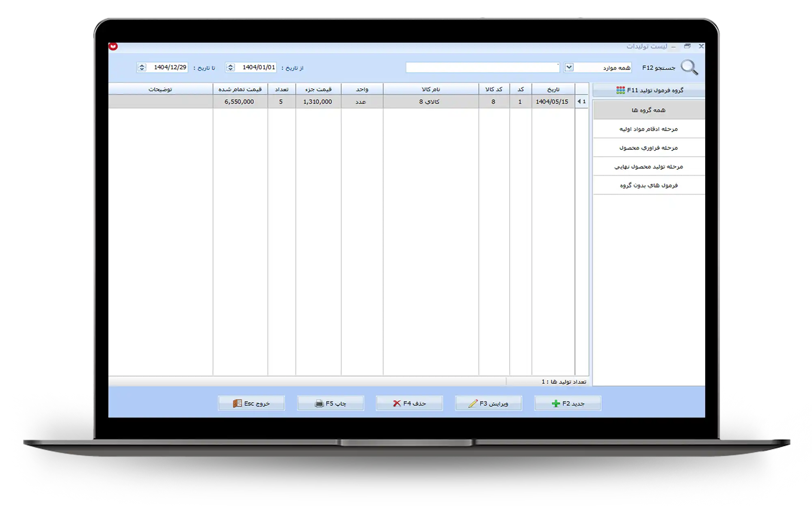Click into the search text field
The width and height of the screenshot is (812, 506).
[482, 68]
